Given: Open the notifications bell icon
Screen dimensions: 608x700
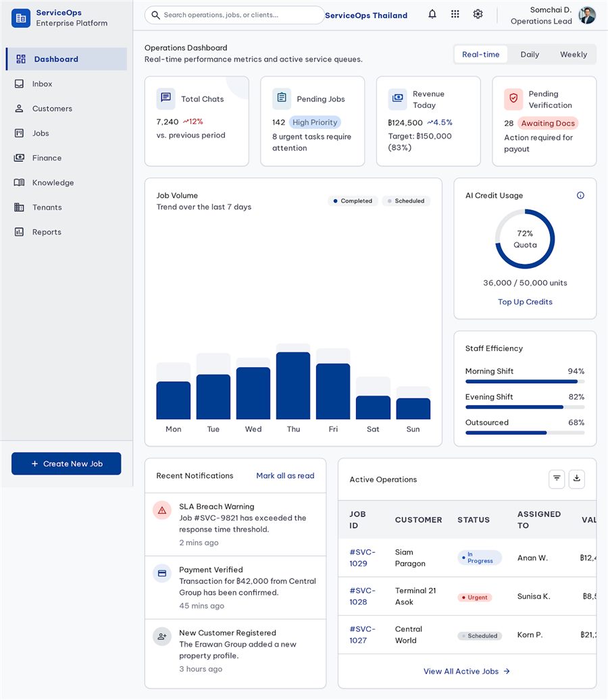Looking at the screenshot, I should (432, 14).
